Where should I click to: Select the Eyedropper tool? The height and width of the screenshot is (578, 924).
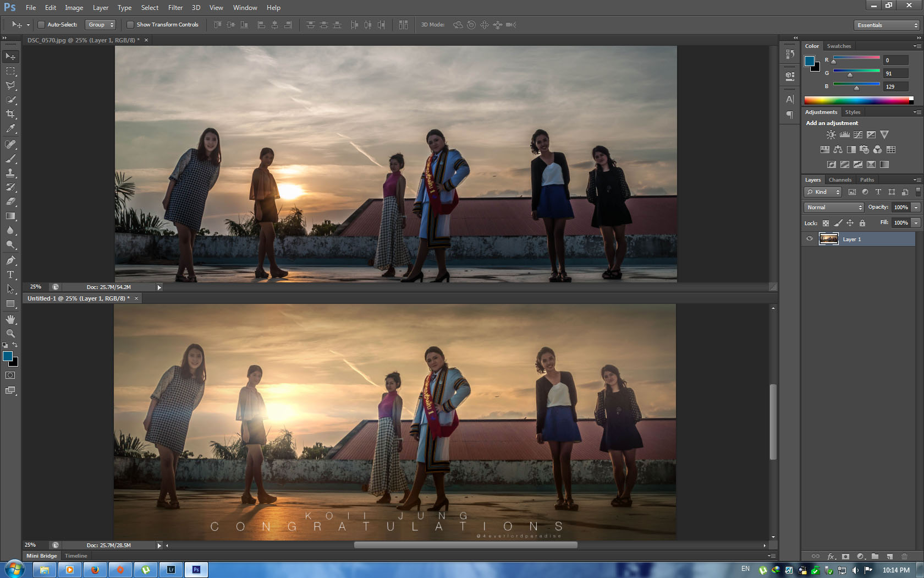click(x=10, y=129)
